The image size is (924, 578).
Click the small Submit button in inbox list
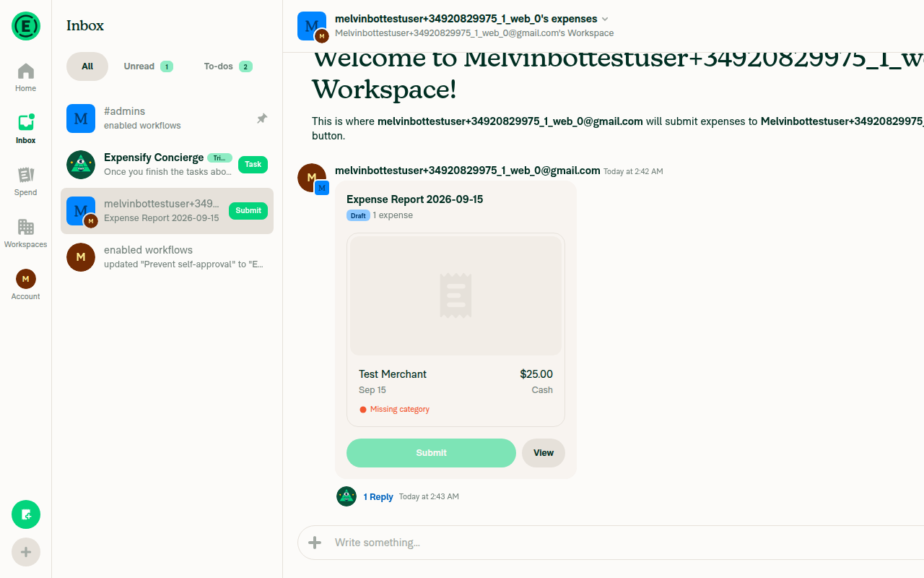point(248,211)
